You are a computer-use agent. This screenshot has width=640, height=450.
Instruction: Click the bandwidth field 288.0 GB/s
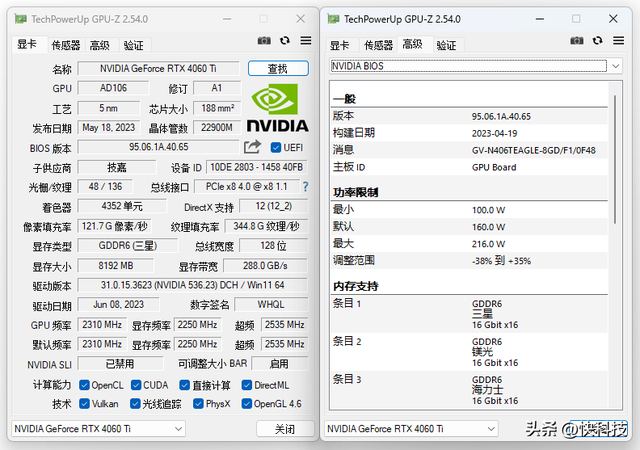coord(265,265)
